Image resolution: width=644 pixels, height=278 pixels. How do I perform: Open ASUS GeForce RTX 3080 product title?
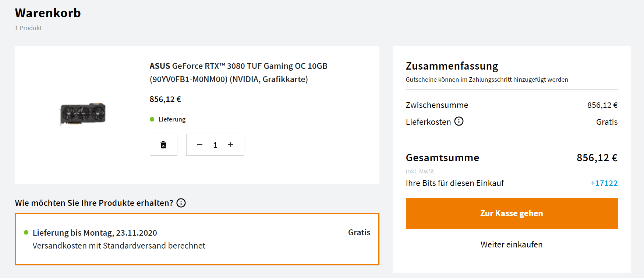tap(238, 73)
